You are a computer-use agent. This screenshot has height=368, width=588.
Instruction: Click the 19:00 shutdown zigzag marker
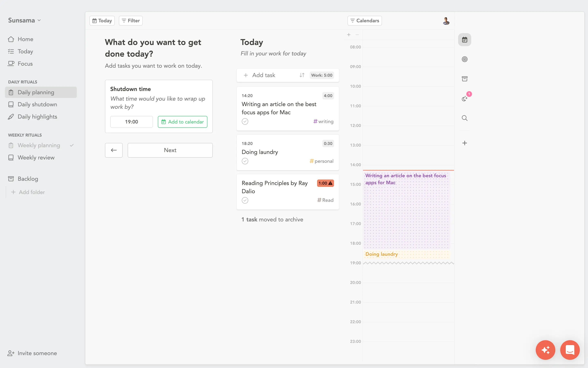point(409,263)
